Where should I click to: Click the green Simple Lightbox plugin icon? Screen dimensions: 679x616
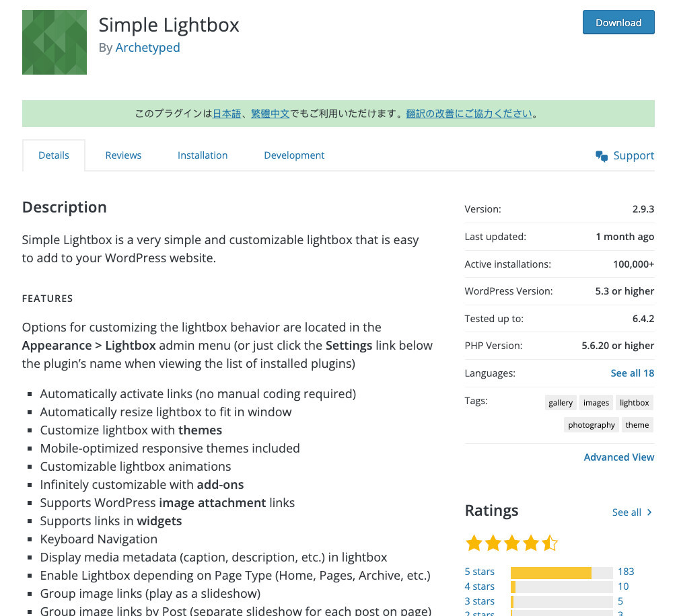[x=55, y=42]
